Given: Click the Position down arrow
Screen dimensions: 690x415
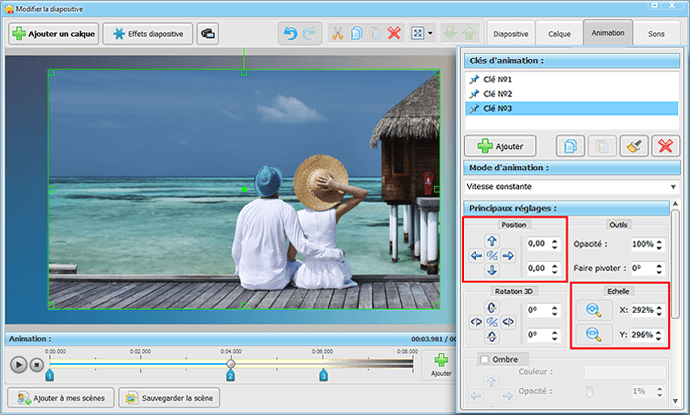Looking at the screenshot, I should point(492,270).
